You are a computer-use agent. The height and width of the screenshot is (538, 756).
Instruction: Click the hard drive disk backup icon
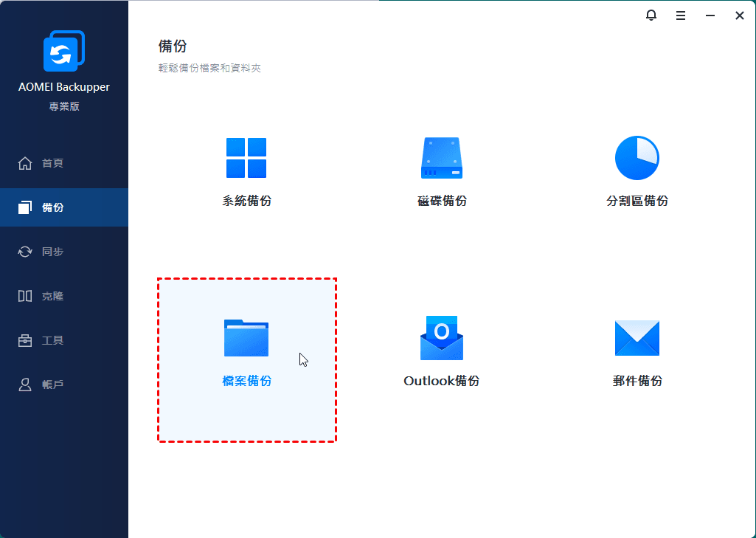tap(442, 158)
